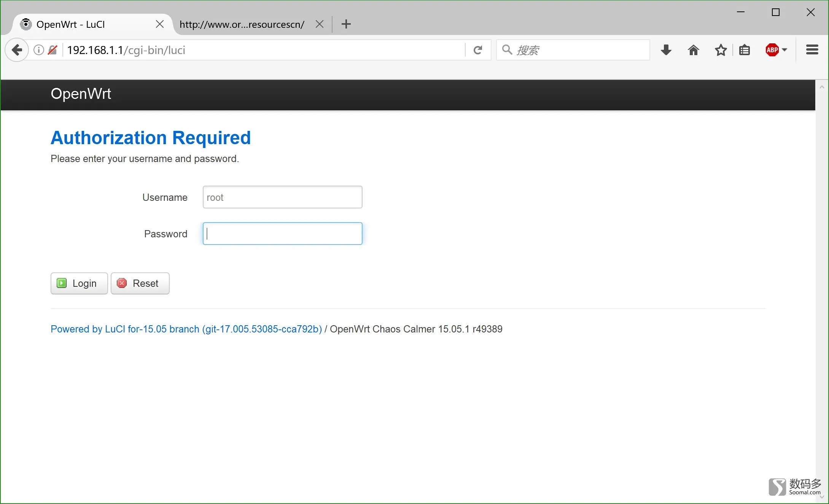Viewport: 829px width, 504px height.
Task: Click the scrollbar up arrow
Action: (x=822, y=87)
